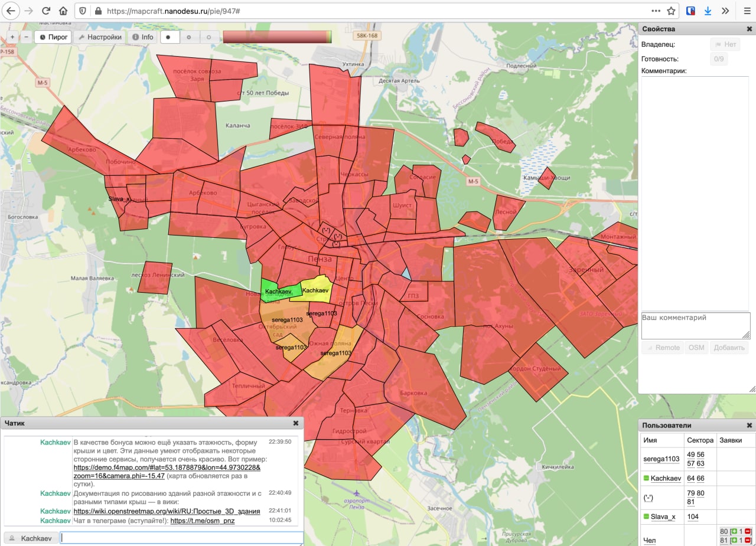Click the site security lock icon
The width and height of the screenshot is (756, 546).
[97, 11]
